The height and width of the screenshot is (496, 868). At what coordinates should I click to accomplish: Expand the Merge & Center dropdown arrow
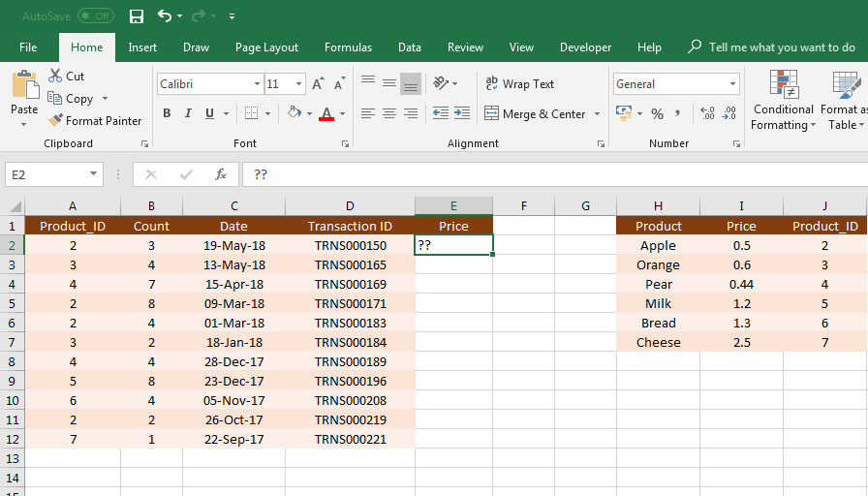tap(598, 113)
